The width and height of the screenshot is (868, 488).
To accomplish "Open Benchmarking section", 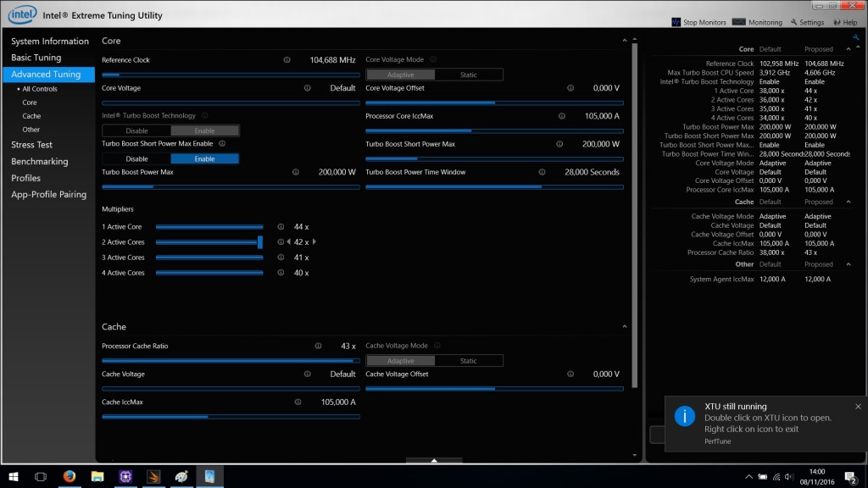I will point(39,162).
